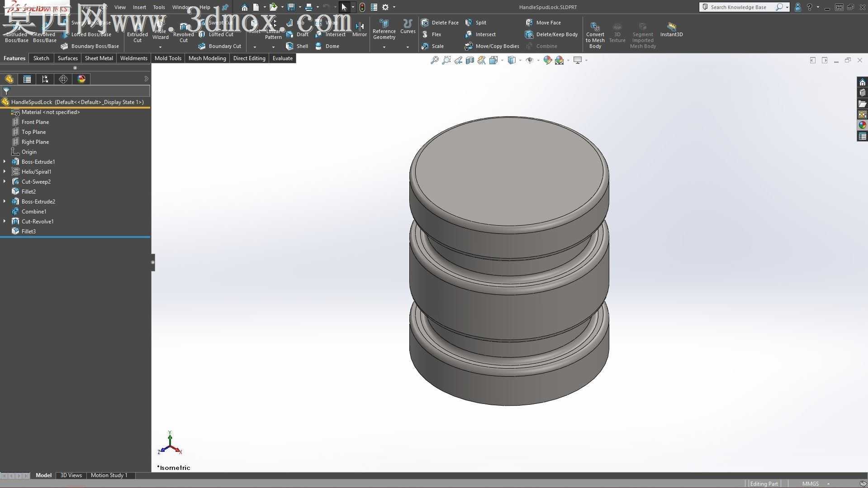Open the Hole Wizard dropdown arrow
868x488 pixels.
(x=160, y=47)
